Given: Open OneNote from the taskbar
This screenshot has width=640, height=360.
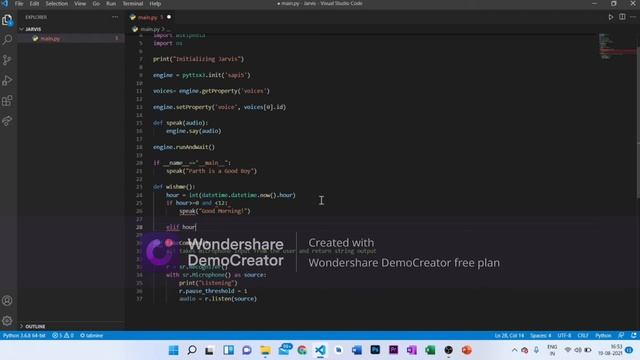Looking at the screenshot, I should [411, 350].
